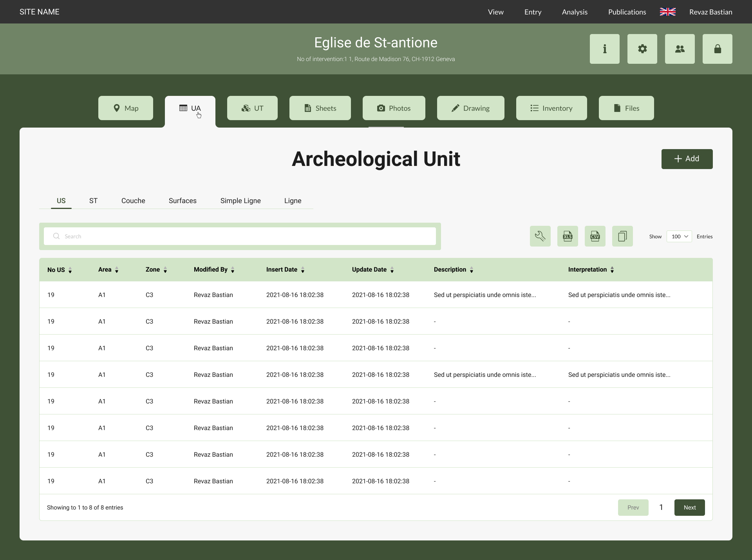The height and width of the screenshot is (560, 752).
Task: Open the table tools wrench icon
Action: (x=540, y=236)
